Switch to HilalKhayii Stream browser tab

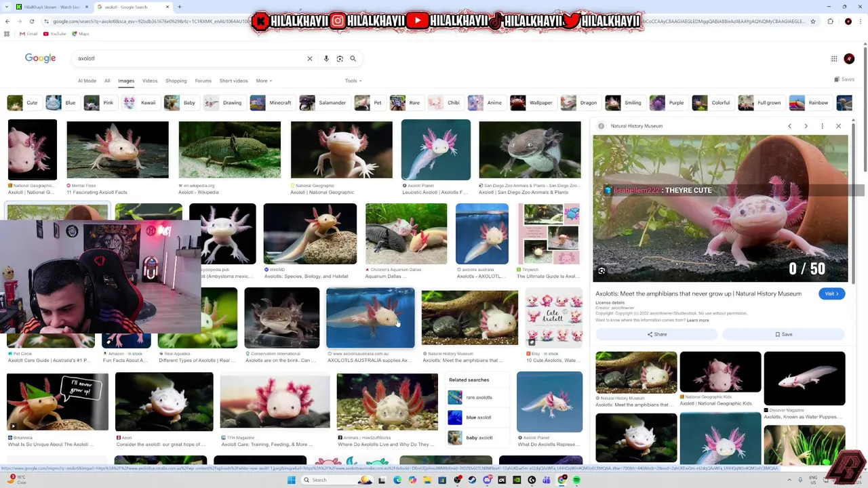click(x=51, y=7)
